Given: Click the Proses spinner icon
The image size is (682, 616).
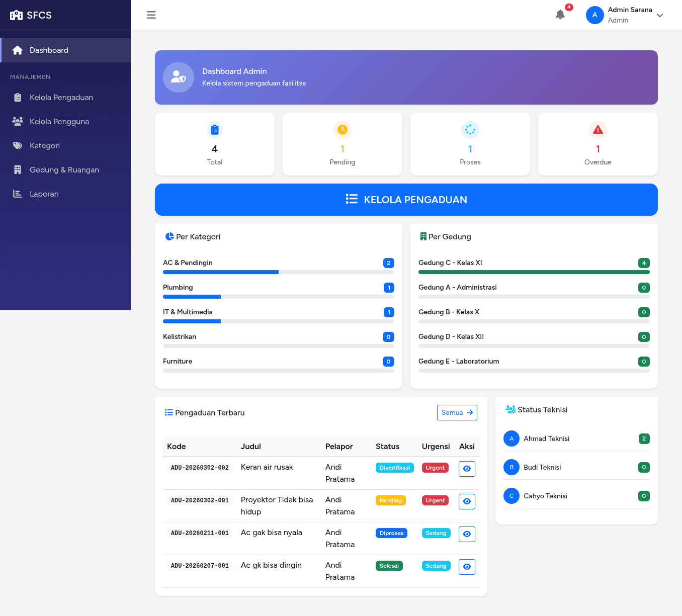Looking at the screenshot, I should point(470,130).
